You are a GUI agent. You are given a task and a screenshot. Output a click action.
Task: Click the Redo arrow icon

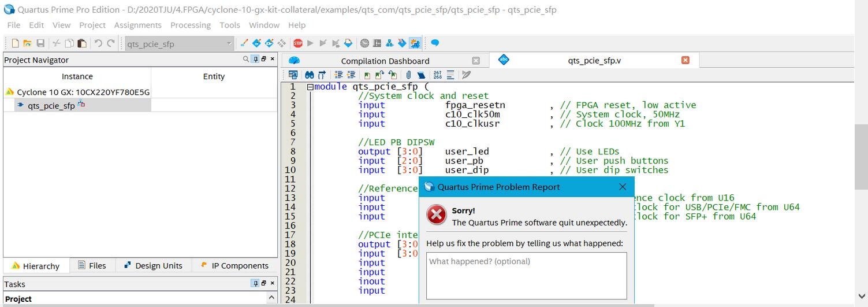[111, 43]
